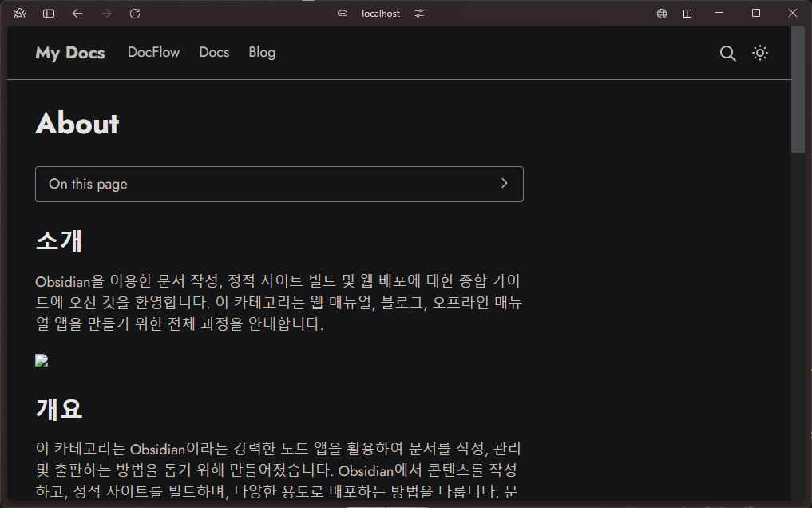The image size is (812, 508).
Task: Open site settings sliders icon after localhost
Action: (x=419, y=14)
